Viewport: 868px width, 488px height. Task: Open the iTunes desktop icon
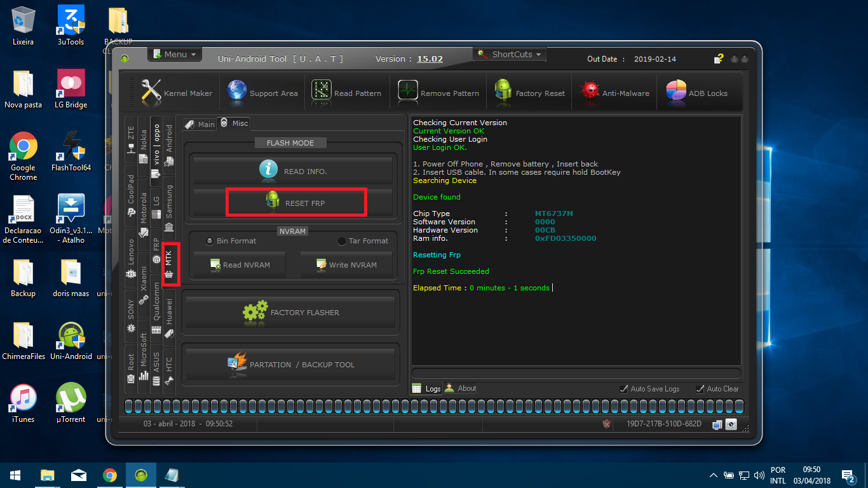click(x=24, y=403)
